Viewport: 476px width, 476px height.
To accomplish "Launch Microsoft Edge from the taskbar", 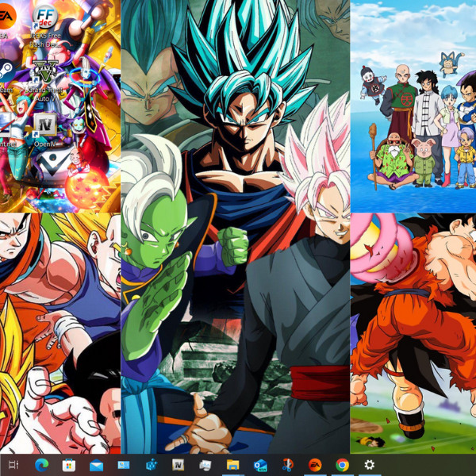I will click(41, 465).
